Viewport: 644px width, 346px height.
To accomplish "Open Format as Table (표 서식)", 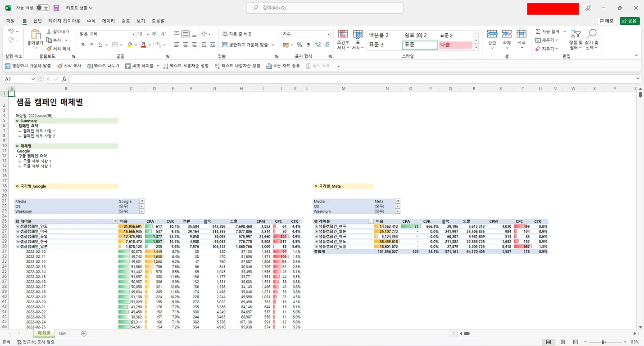I will pos(358,40).
